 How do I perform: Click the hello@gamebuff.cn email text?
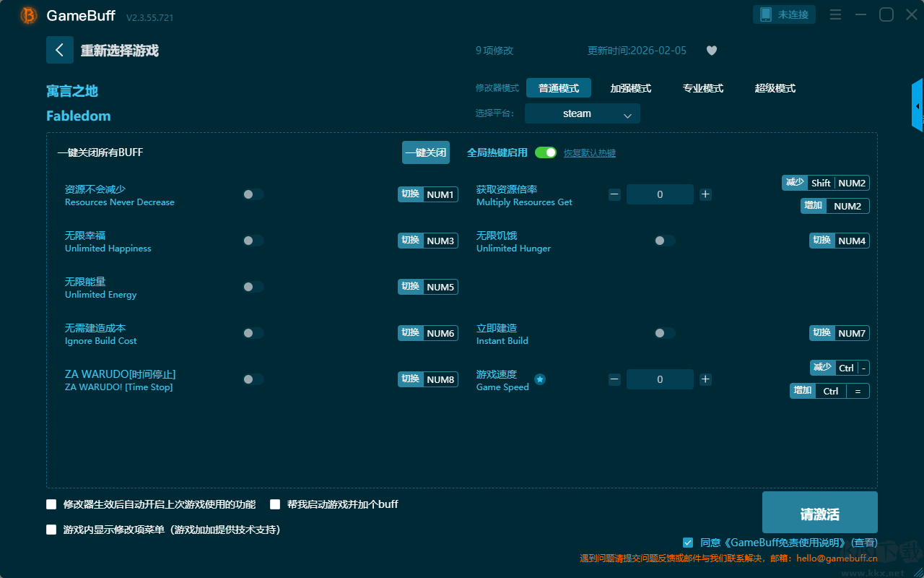click(x=837, y=558)
